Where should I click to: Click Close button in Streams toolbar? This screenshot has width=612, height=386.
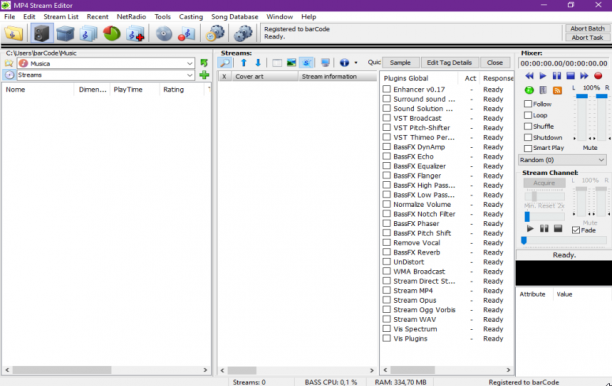pos(495,62)
